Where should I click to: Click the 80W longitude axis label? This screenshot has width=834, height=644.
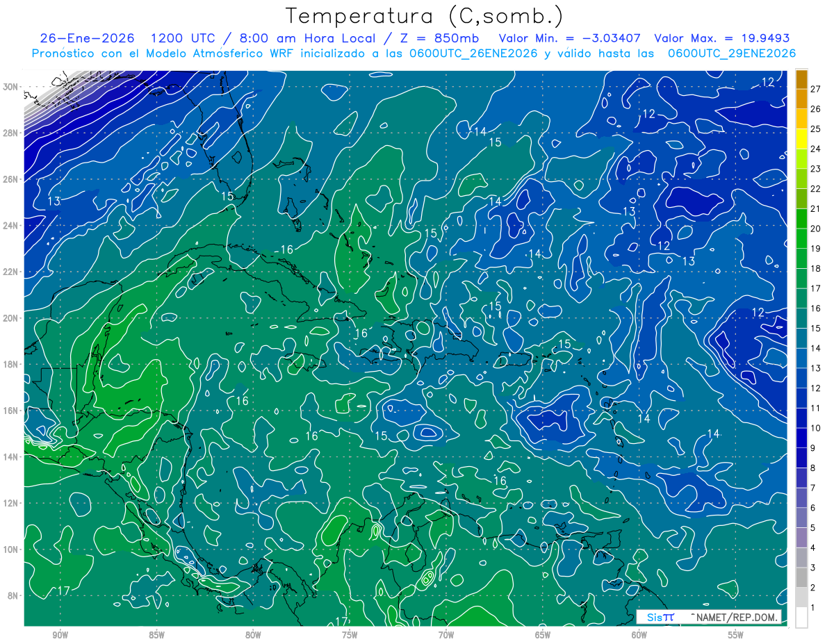coord(253,635)
